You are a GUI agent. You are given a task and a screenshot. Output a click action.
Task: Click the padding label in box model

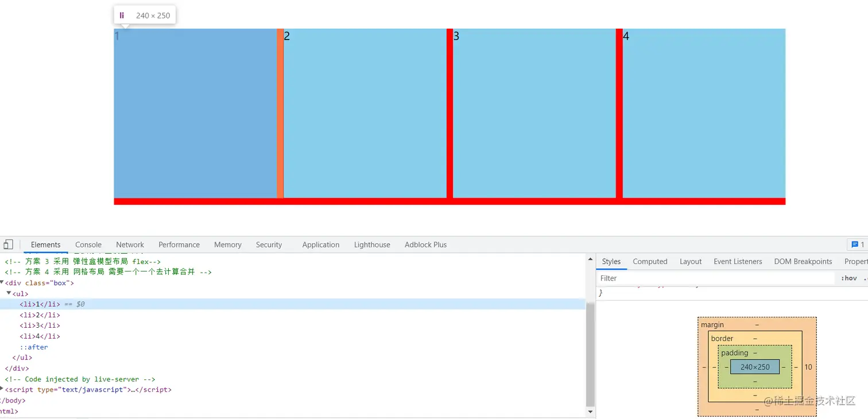[x=735, y=353]
